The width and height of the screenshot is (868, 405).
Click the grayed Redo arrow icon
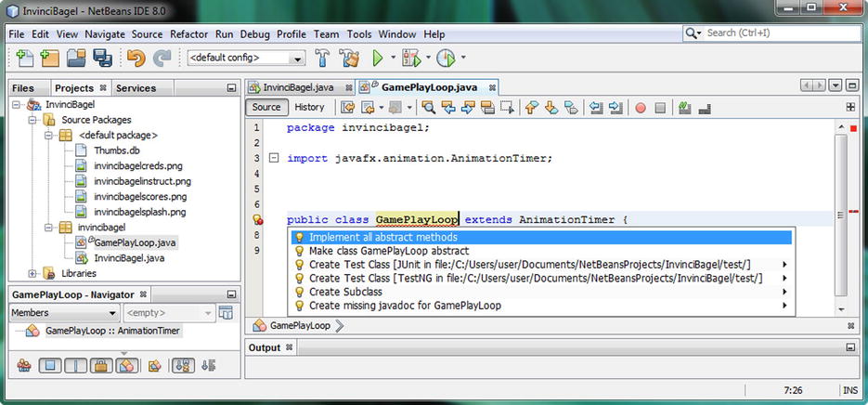[x=162, y=58]
